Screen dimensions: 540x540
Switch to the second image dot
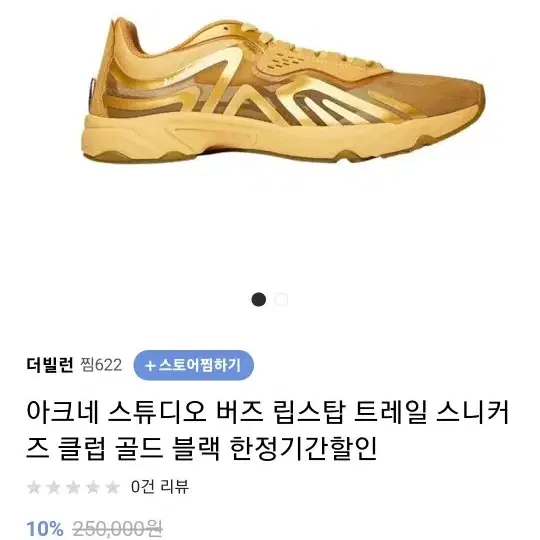tap(281, 299)
